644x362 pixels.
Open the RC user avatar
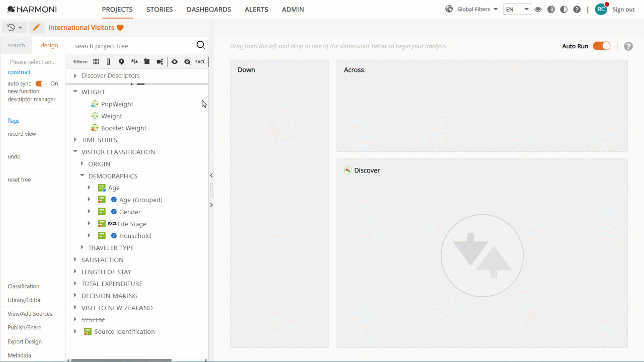[x=601, y=9]
